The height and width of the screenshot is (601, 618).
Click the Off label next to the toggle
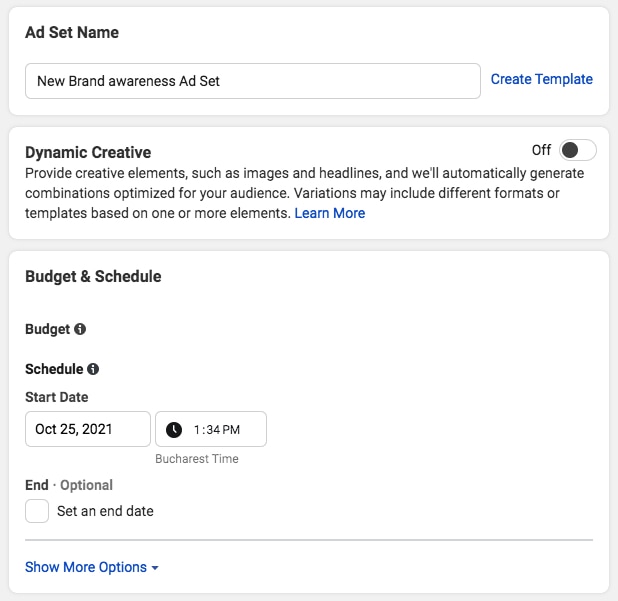pyautogui.click(x=541, y=150)
